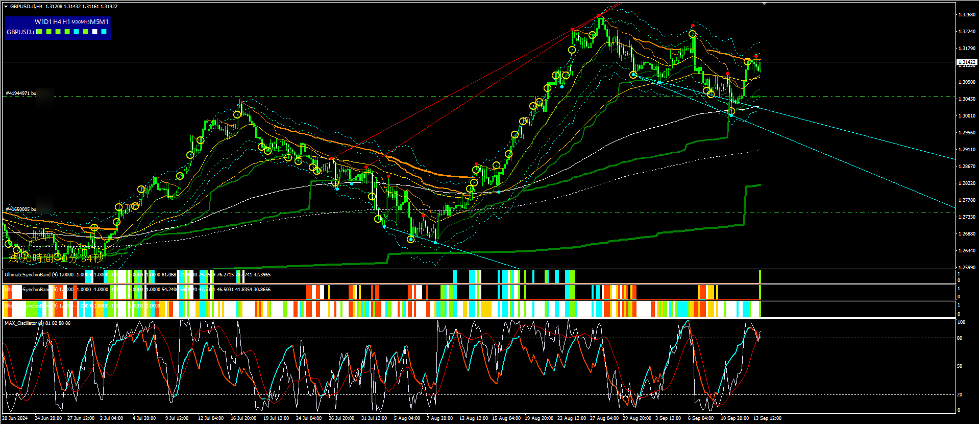
Task: Click the 1.30450 price axis label
Action: 967,99
